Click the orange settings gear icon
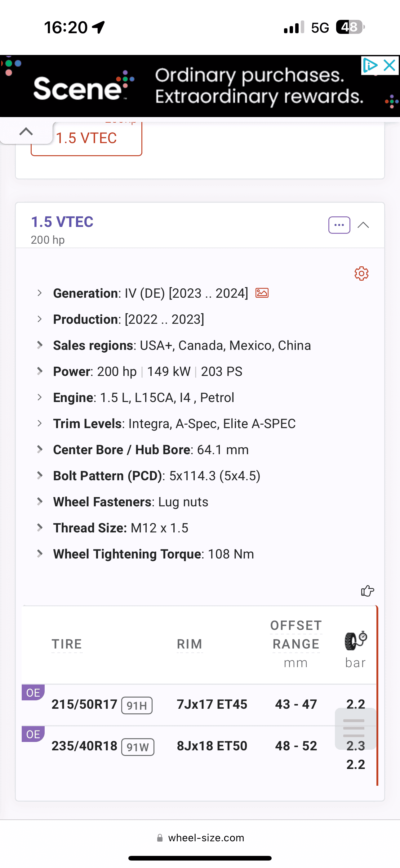Screen dimensions: 400x868 (x=361, y=273)
